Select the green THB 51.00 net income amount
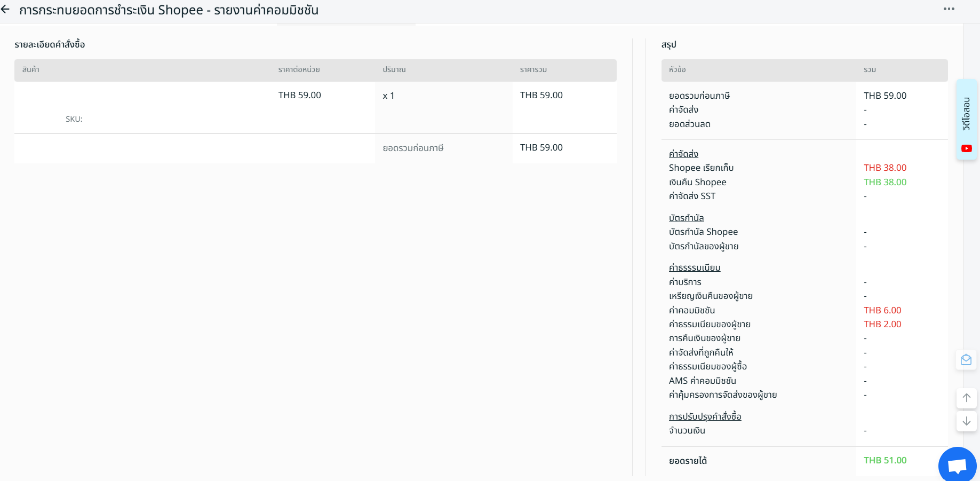Screen dimensions: 980x481 coord(885,460)
